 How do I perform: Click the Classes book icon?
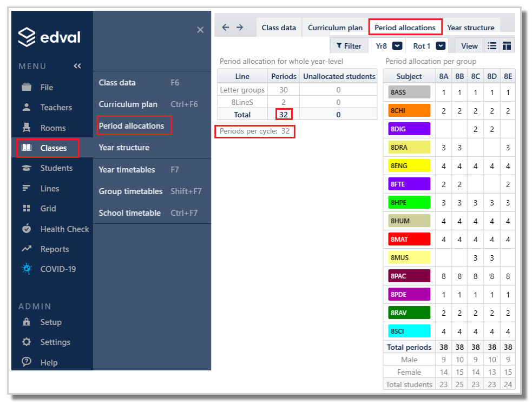27,148
